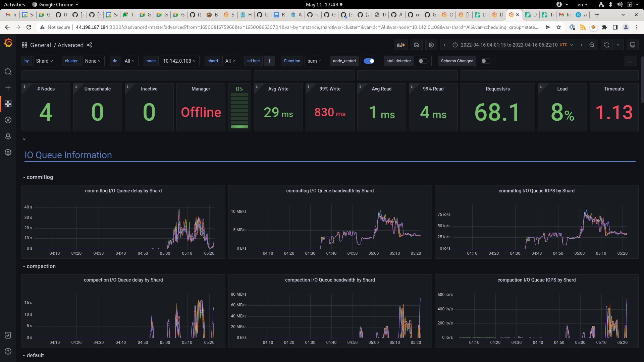Add an ad hoc filter with plus button
644x362 pixels.
pyautogui.click(x=269, y=61)
